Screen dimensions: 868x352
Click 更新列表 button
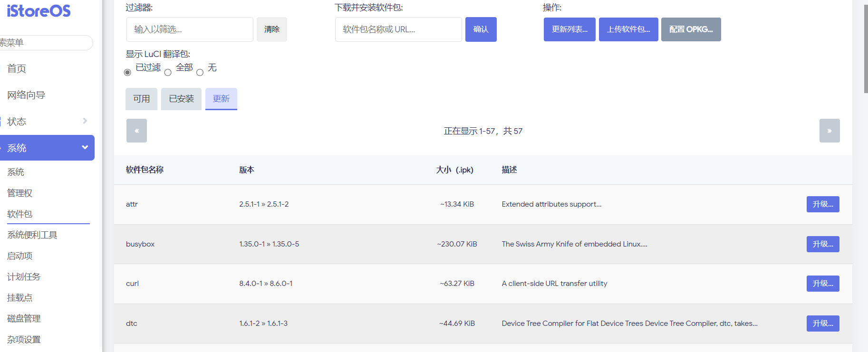(569, 29)
